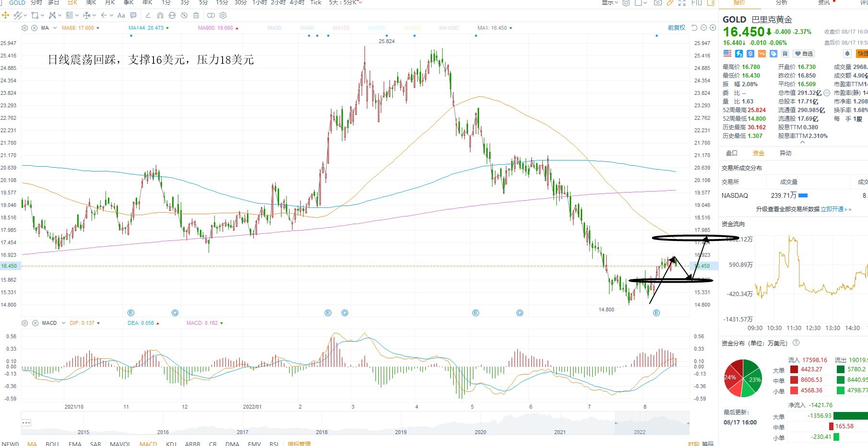Expand the MA indicator dropdown
The image size is (868, 446).
55,28
